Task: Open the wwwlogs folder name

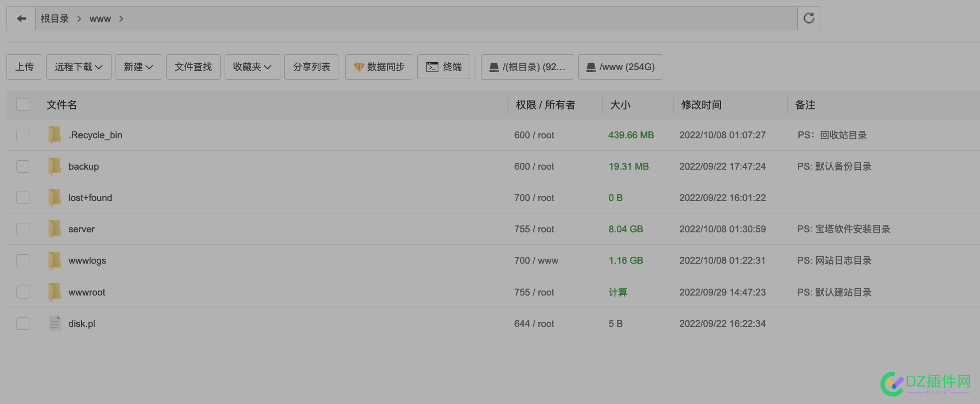Action: [87, 260]
